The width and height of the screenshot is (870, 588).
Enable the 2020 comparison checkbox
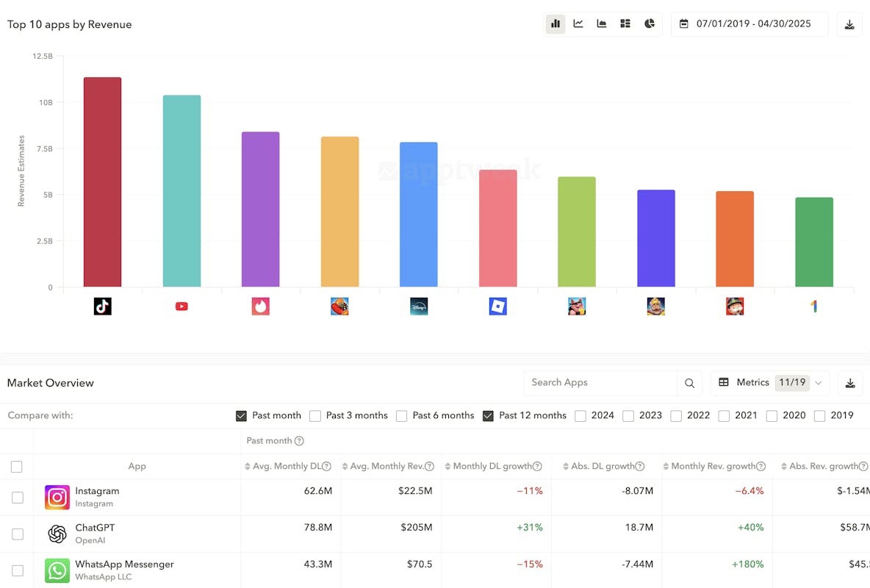[772, 416]
